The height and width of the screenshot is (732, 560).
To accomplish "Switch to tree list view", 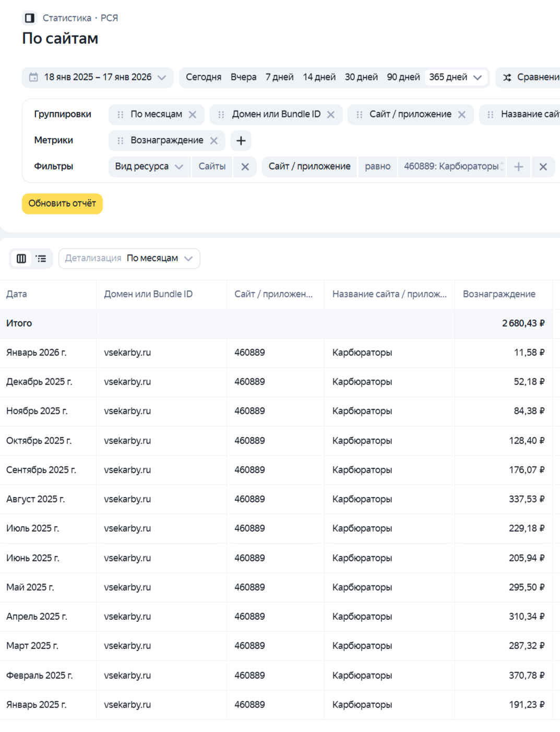I will coord(41,259).
